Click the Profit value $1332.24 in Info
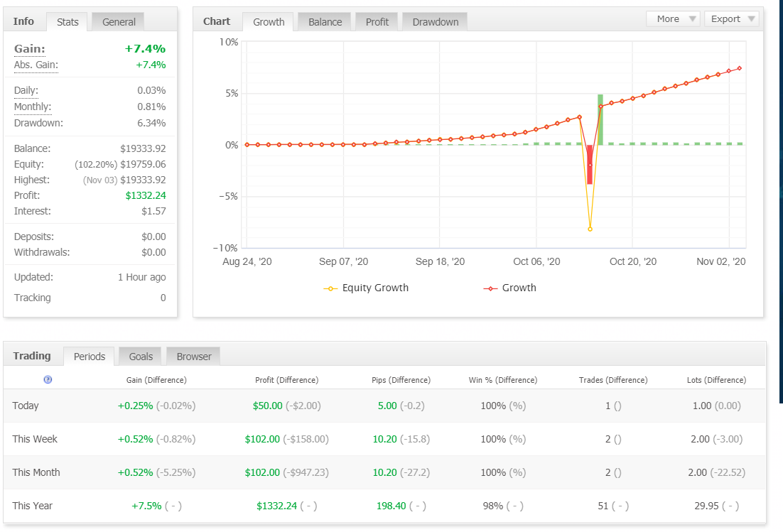The width and height of the screenshot is (783, 532). (146, 195)
